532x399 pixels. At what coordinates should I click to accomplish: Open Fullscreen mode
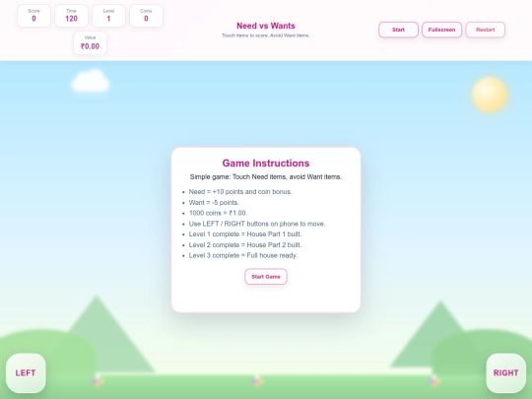click(441, 30)
